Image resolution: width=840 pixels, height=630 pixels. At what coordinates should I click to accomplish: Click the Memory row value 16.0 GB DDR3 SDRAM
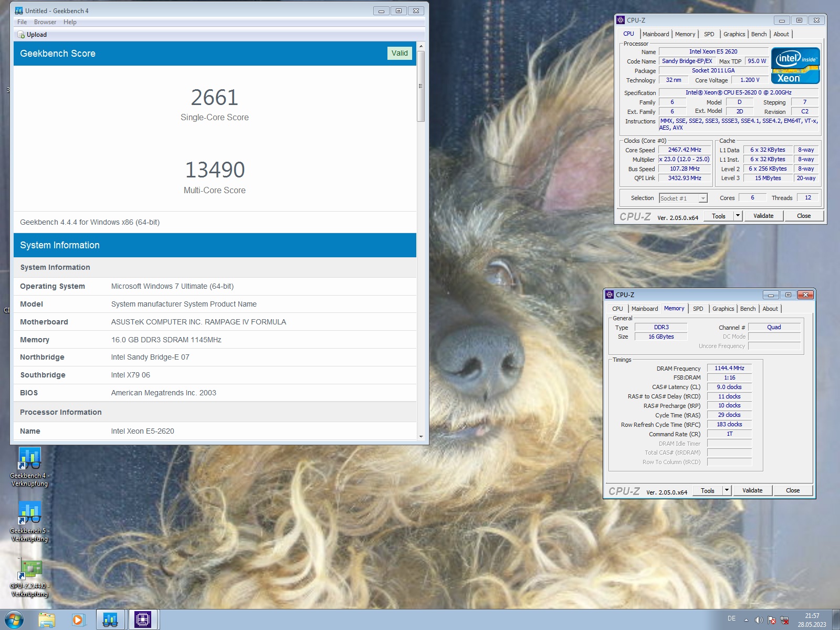pyautogui.click(x=166, y=340)
